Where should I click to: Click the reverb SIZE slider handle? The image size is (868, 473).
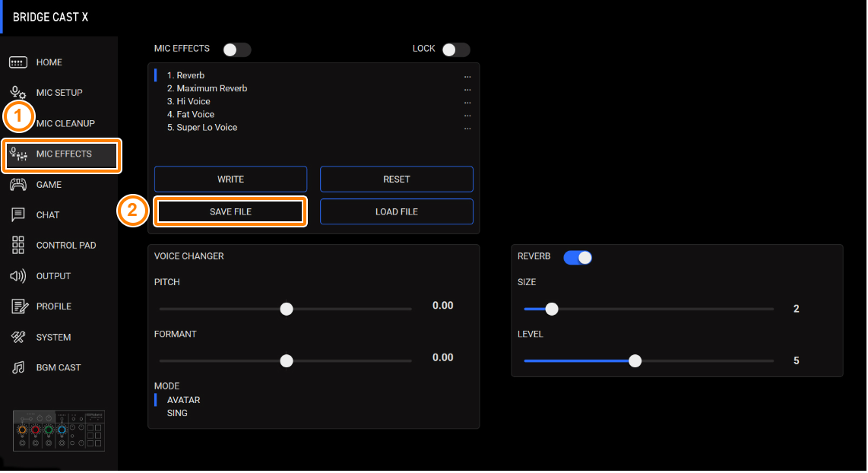pyautogui.click(x=551, y=309)
